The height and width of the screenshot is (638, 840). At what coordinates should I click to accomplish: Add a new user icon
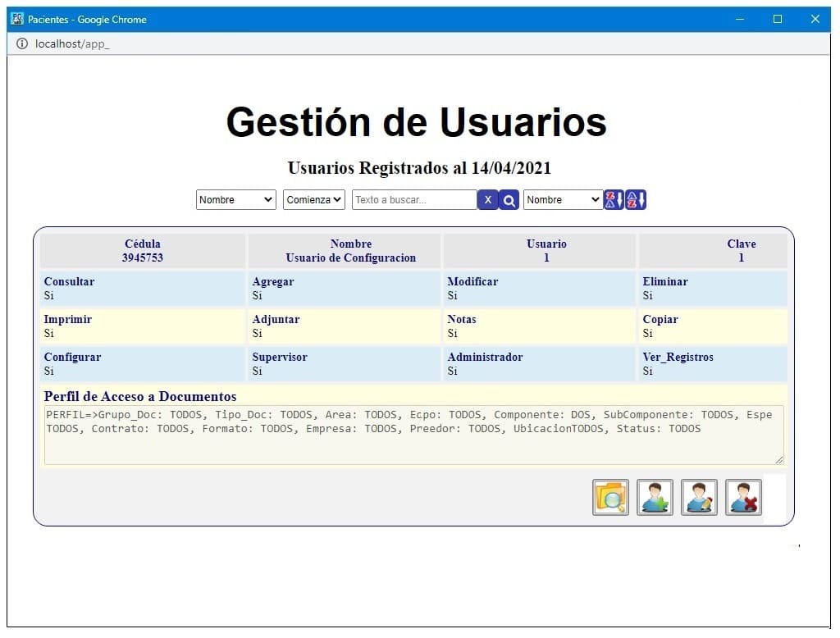point(655,497)
